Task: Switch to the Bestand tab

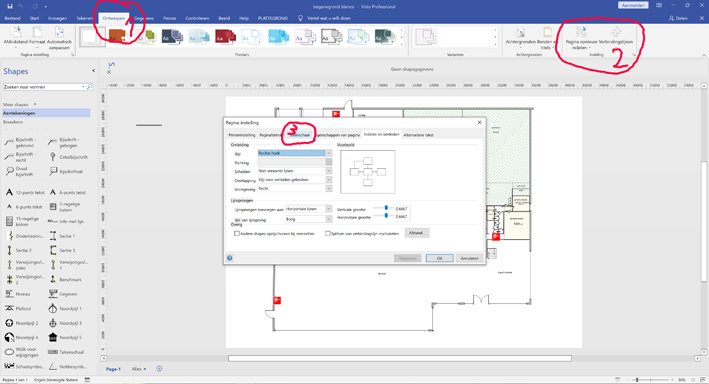Action: 12,18
